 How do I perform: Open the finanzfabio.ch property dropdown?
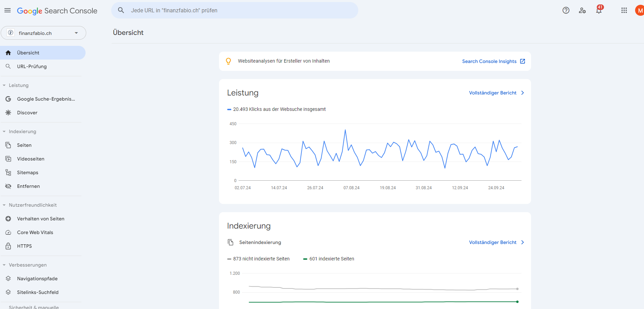(x=43, y=33)
